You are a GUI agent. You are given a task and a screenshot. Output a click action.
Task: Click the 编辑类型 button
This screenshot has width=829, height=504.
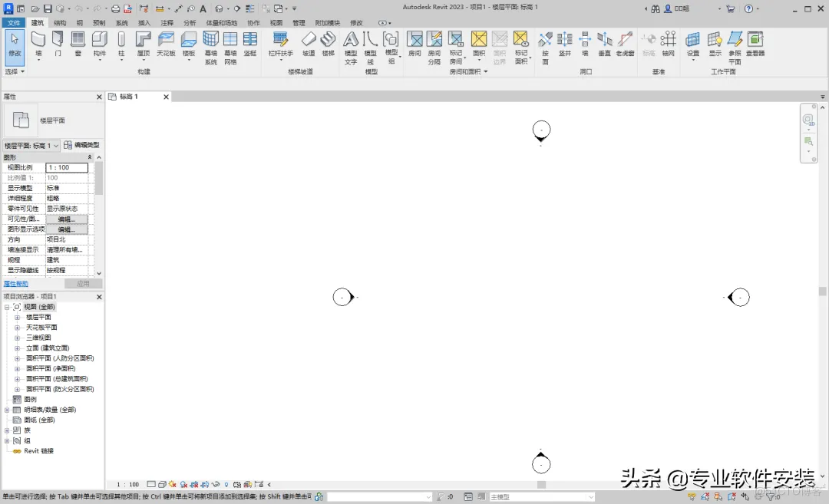pos(81,145)
